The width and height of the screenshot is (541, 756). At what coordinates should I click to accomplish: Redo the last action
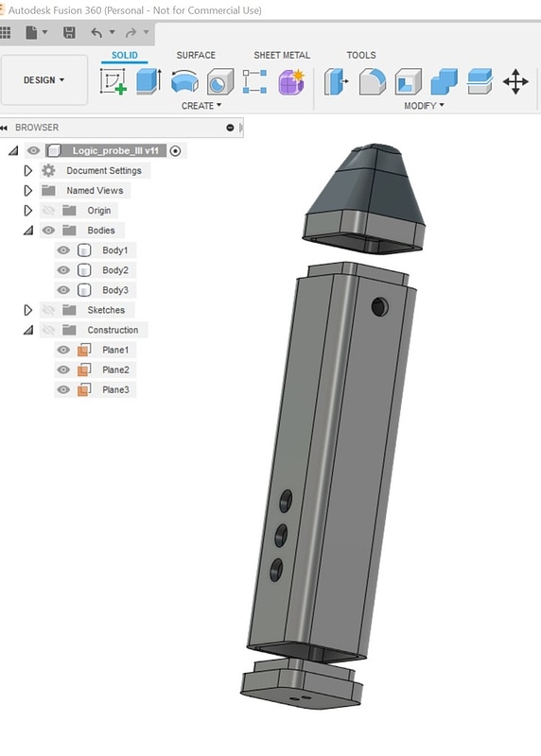coord(131,32)
